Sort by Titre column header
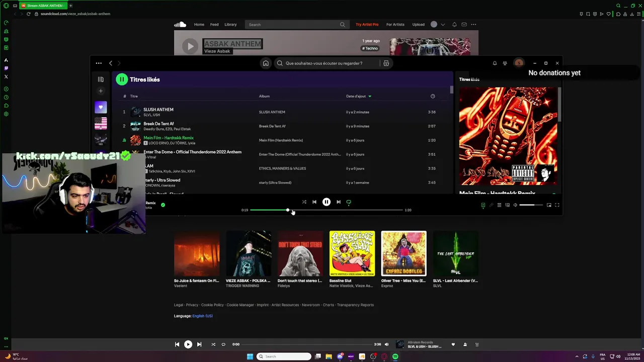The width and height of the screenshot is (644, 362). coord(134,96)
